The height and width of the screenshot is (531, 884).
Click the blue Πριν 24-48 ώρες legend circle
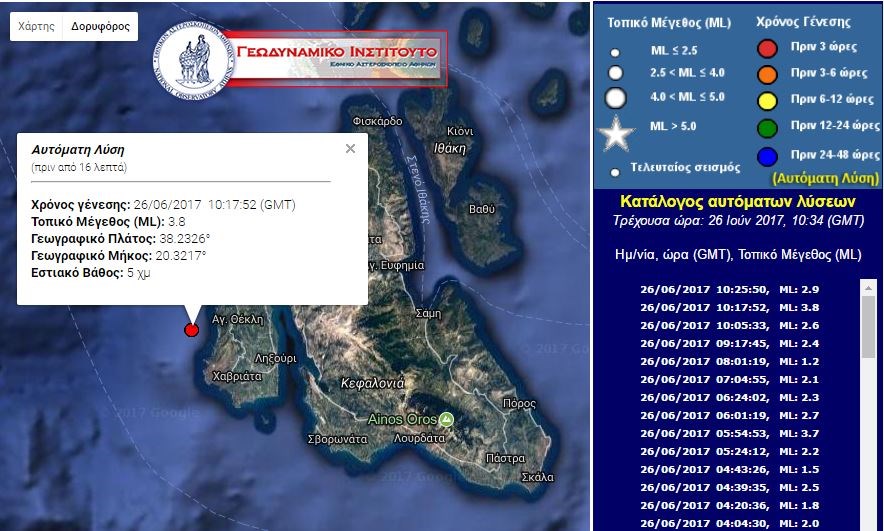[768, 155]
